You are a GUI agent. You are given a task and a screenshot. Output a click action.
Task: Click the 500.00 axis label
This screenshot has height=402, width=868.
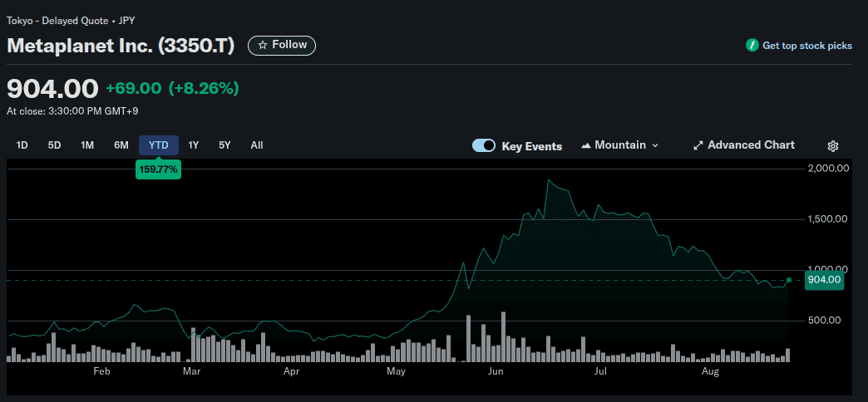(x=824, y=320)
